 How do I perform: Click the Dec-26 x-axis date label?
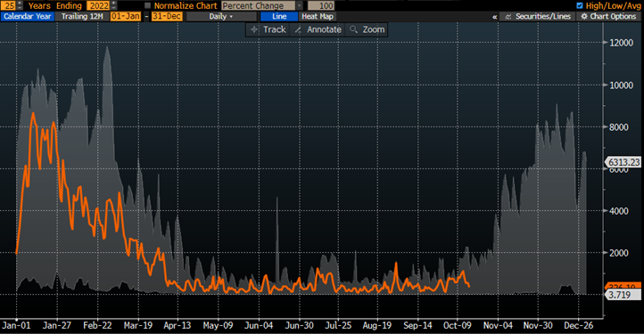tap(579, 325)
